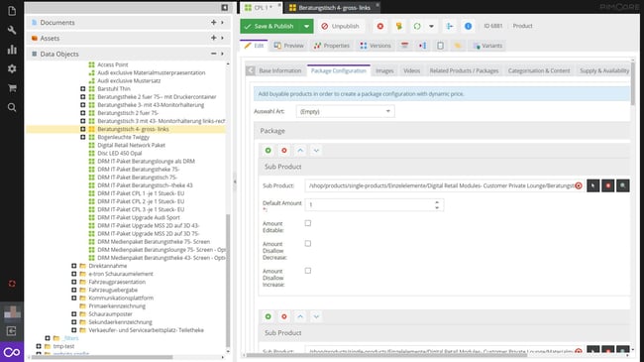Switch to the Images tab
The image size is (644, 362).
(x=384, y=70)
